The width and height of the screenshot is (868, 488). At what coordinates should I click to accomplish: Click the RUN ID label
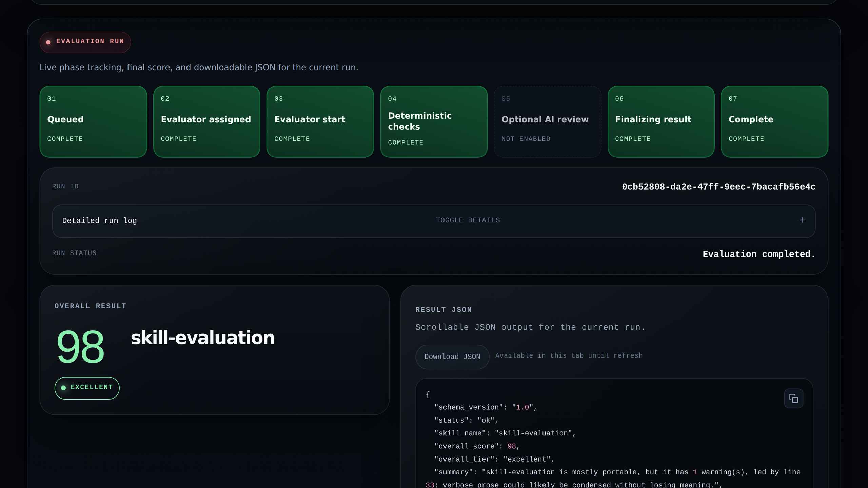tap(65, 186)
